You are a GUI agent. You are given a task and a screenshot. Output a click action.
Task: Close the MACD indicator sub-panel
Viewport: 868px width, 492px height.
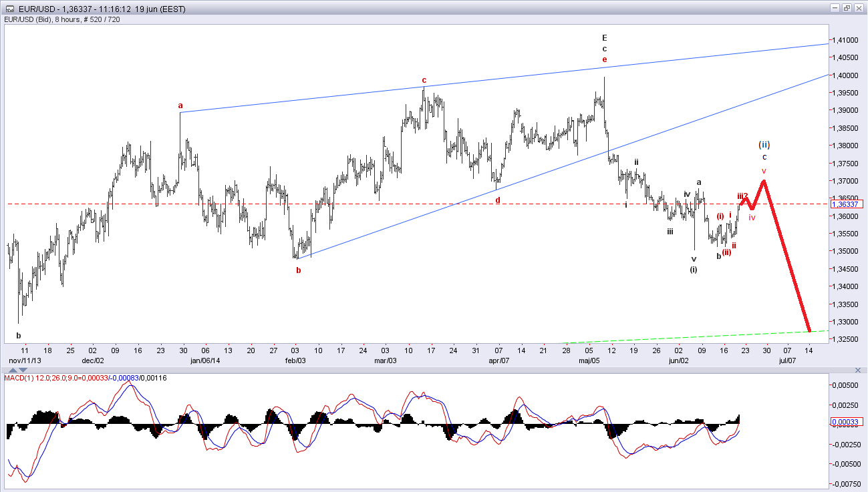858,369
